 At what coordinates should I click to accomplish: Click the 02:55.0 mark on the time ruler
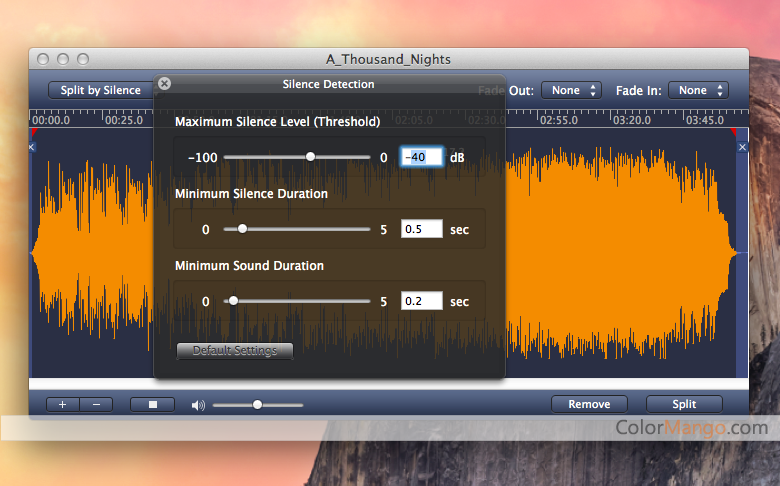click(x=559, y=120)
